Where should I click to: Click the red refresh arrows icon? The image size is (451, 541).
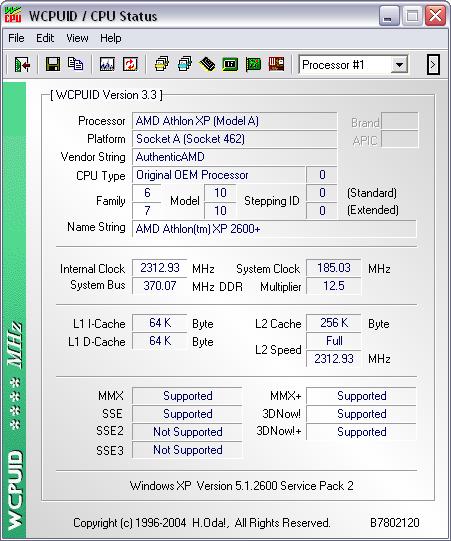(x=130, y=64)
